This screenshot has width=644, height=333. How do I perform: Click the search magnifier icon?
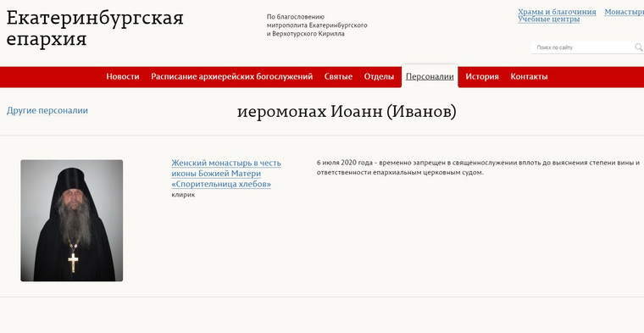[x=639, y=47]
